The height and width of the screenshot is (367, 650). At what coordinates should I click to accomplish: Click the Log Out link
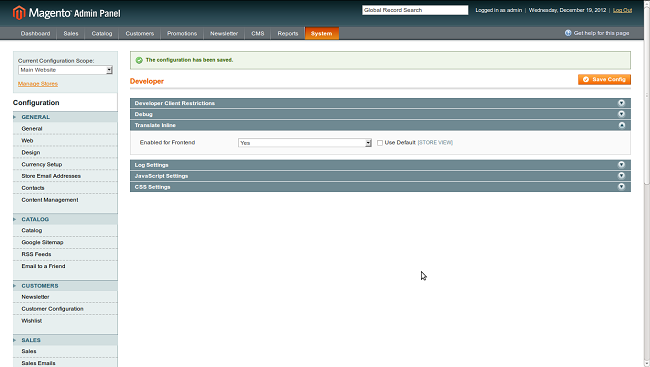pyautogui.click(x=622, y=10)
